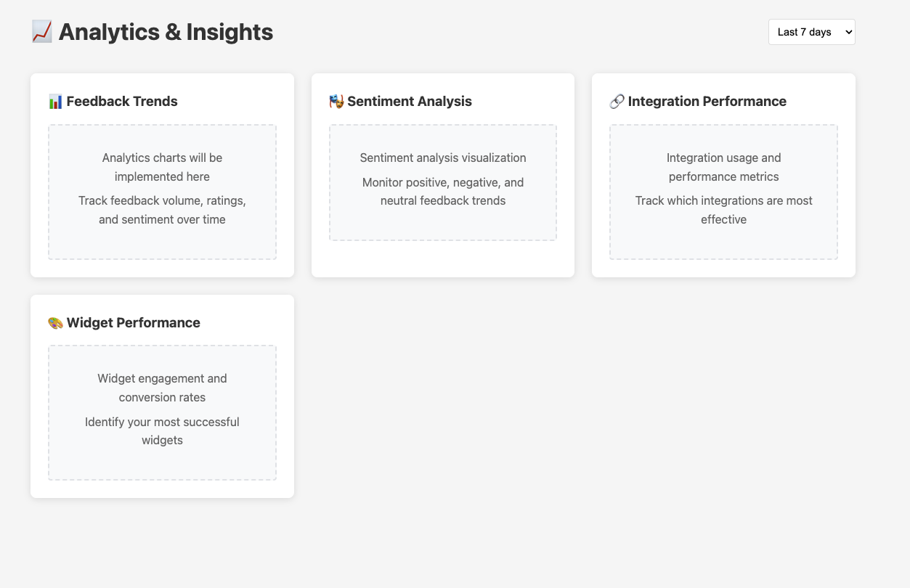Click 'Identify your most successful widgets' text

pyautogui.click(x=162, y=431)
